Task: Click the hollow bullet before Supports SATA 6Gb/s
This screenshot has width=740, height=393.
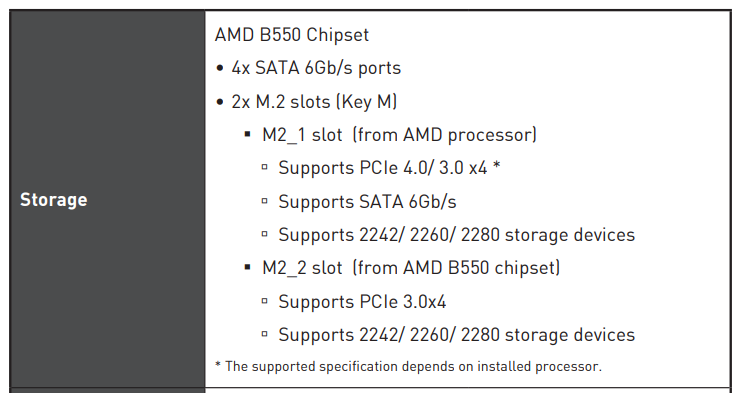Action: click(x=264, y=201)
